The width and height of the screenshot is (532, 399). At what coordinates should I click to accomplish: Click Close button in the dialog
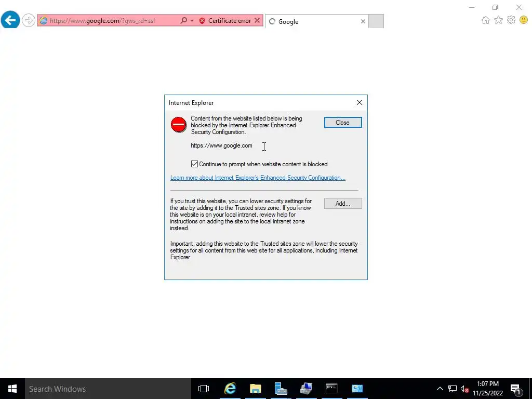[343, 123]
